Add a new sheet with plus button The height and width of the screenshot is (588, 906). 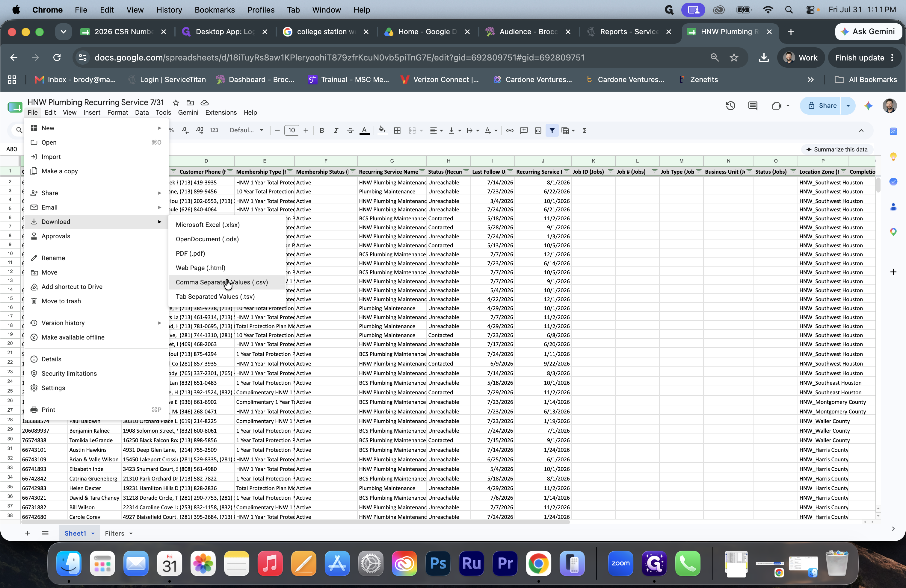pos(27,533)
